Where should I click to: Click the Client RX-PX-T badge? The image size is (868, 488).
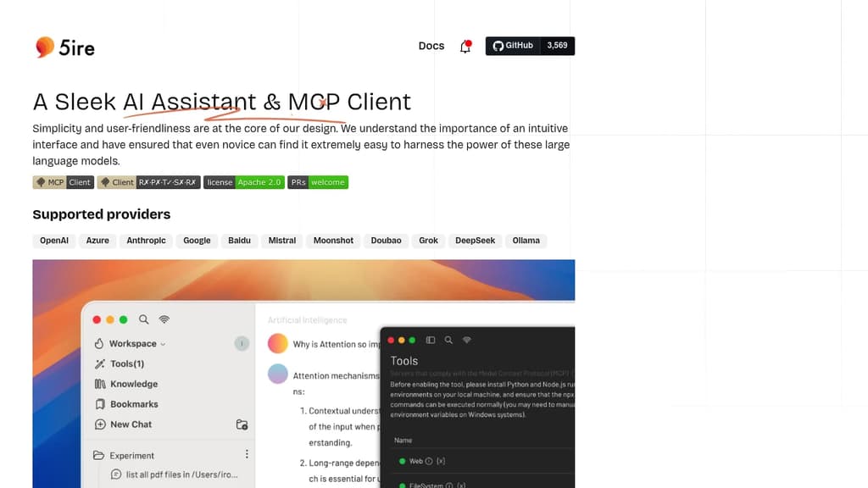149,182
